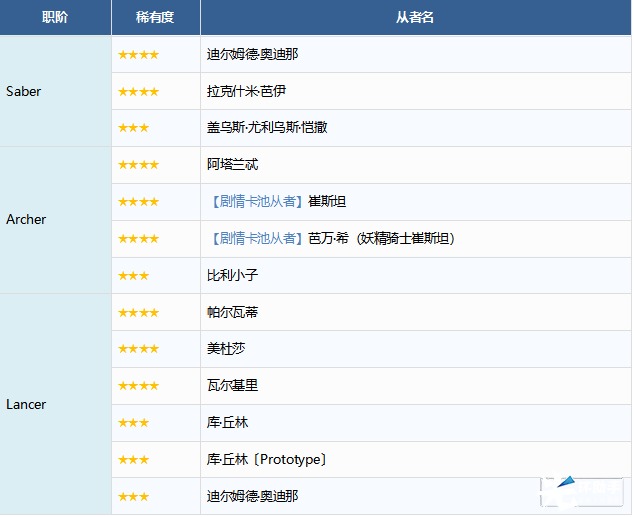Click the 稀有度 column header
Screen dimensions: 634x517
155,18
